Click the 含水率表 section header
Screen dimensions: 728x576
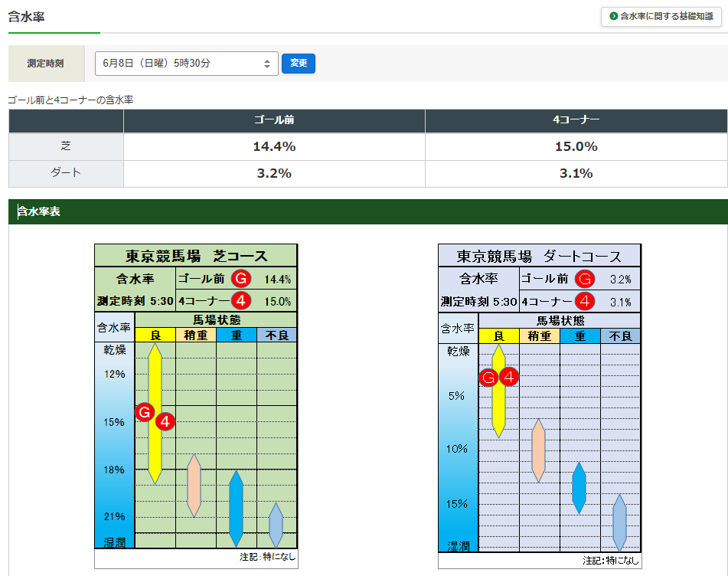[367, 212]
